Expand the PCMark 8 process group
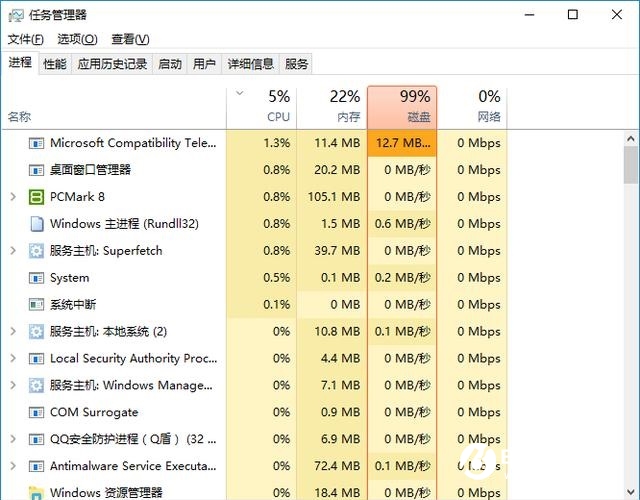 coord(13,197)
